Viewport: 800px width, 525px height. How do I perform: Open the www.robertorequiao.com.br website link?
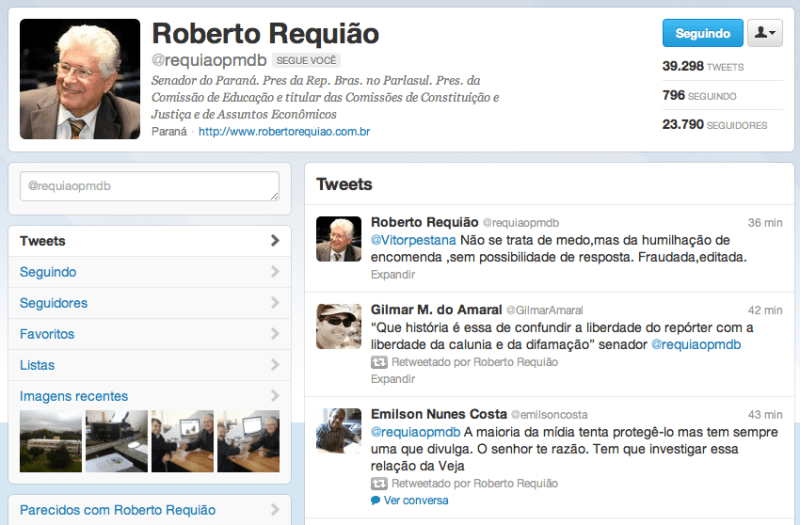tap(284, 132)
